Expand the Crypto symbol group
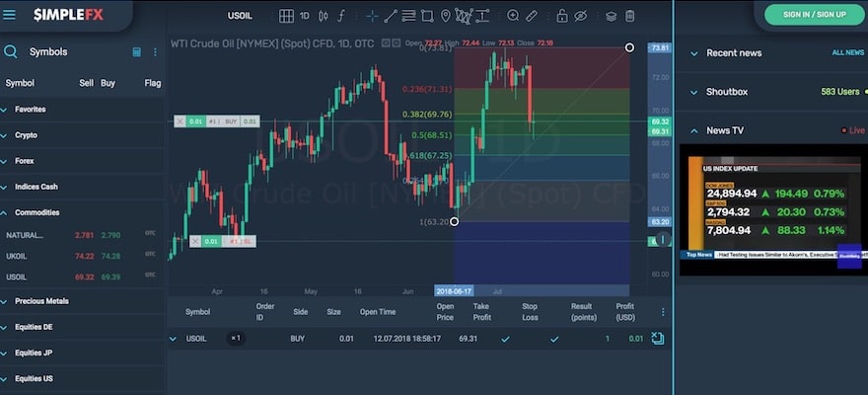The image size is (868, 395). 26,135
